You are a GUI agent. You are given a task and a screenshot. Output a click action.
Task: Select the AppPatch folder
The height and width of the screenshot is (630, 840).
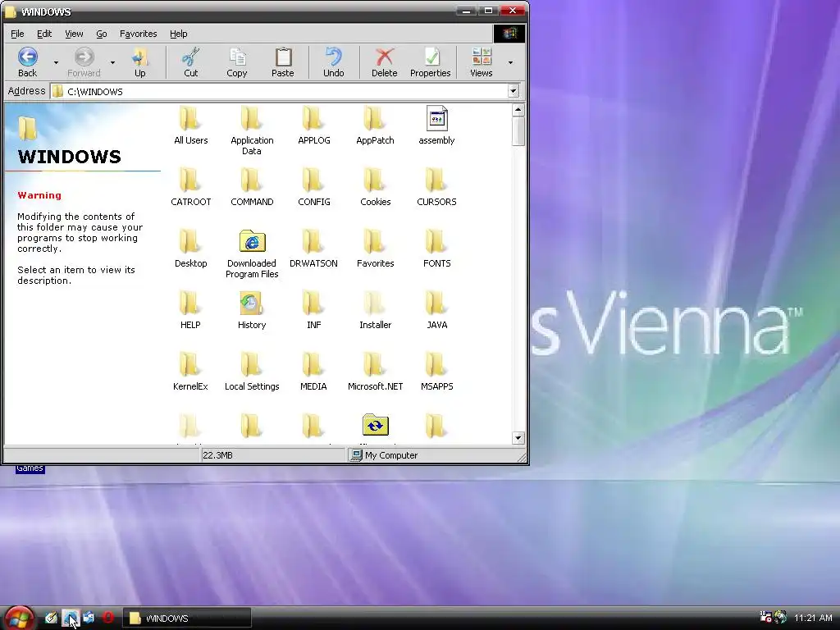pyautogui.click(x=375, y=126)
